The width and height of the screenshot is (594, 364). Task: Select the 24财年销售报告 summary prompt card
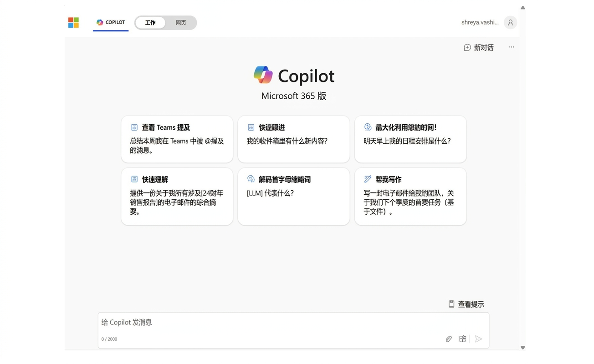pos(177,197)
